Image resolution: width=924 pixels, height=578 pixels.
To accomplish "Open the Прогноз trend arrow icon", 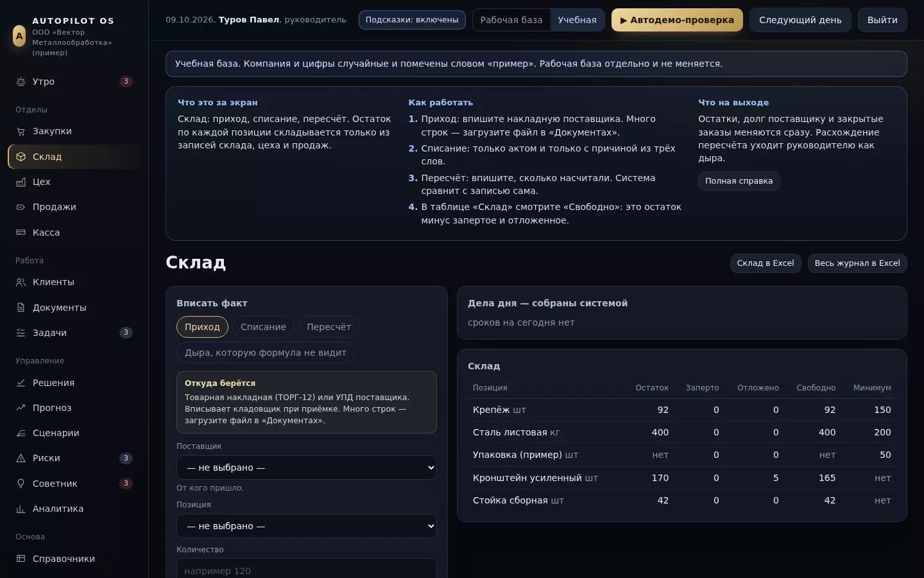I will [x=21, y=408].
